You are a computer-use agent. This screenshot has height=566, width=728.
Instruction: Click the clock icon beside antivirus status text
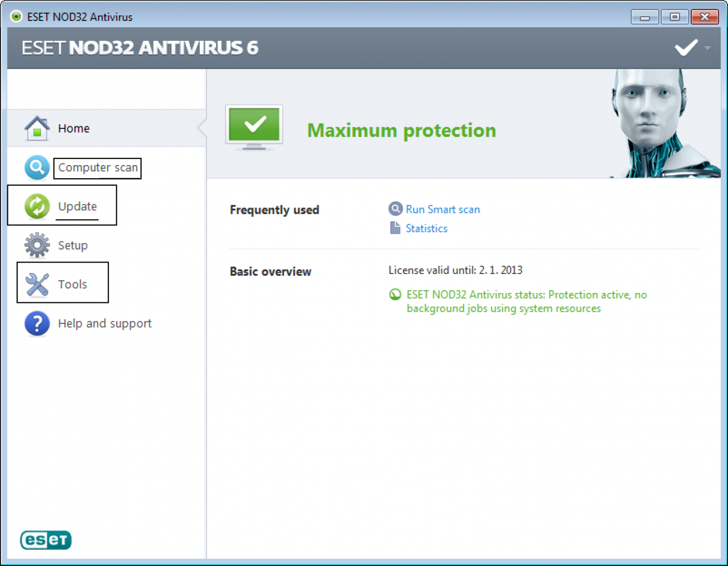(395, 295)
